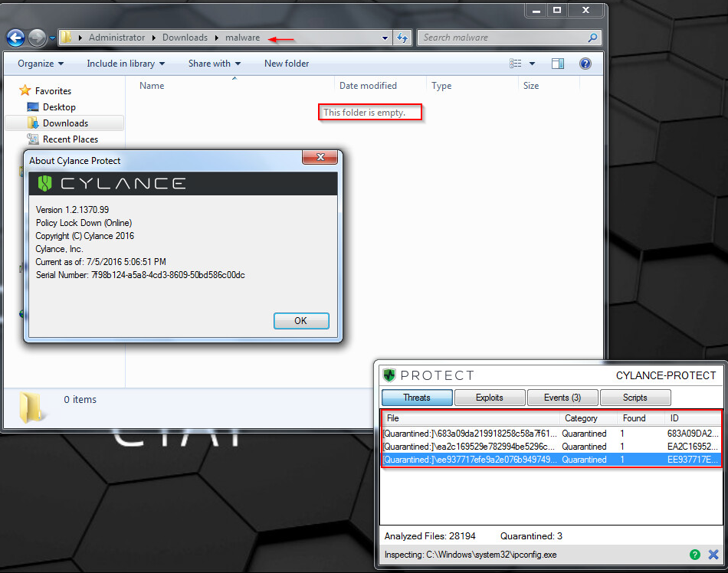The height and width of the screenshot is (573, 728).
Task: Open Recent Places in navigation pane
Action: (70, 139)
